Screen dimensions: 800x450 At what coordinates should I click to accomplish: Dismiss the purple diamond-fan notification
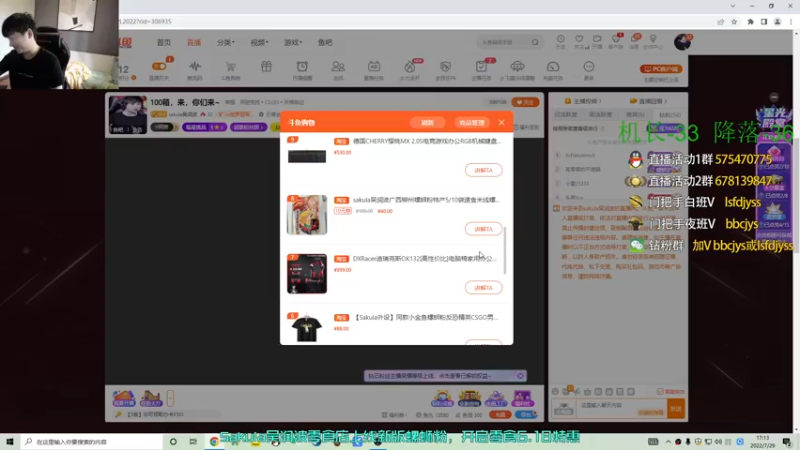pos(520,376)
